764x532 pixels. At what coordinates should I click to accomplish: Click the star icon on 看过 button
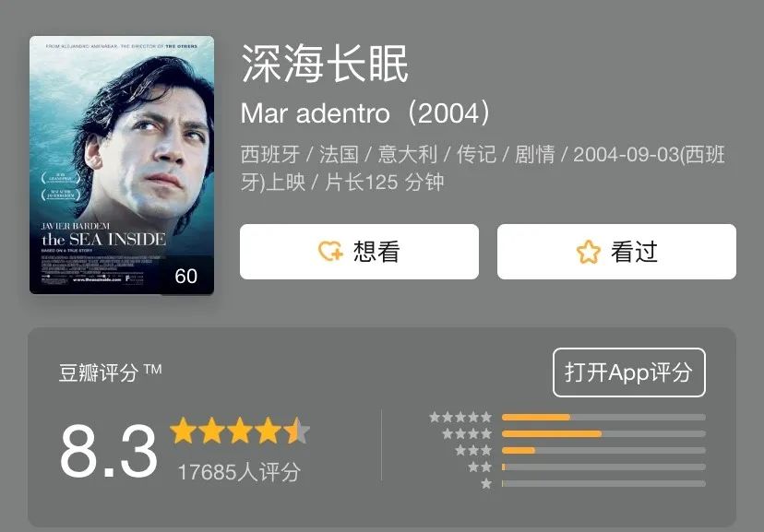(588, 252)
